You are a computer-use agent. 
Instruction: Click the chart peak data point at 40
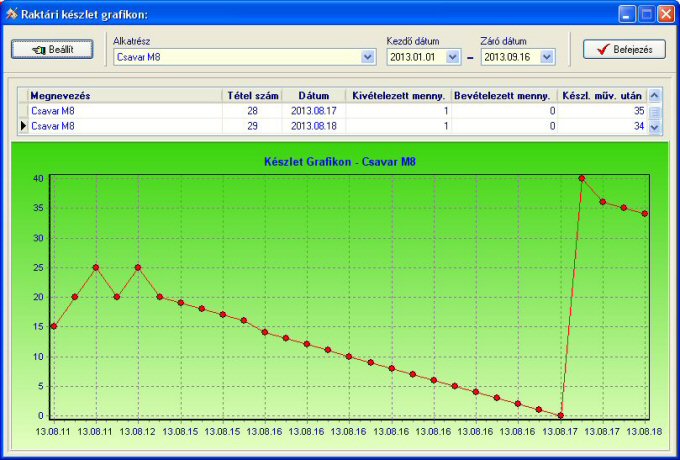coord(582,178)
